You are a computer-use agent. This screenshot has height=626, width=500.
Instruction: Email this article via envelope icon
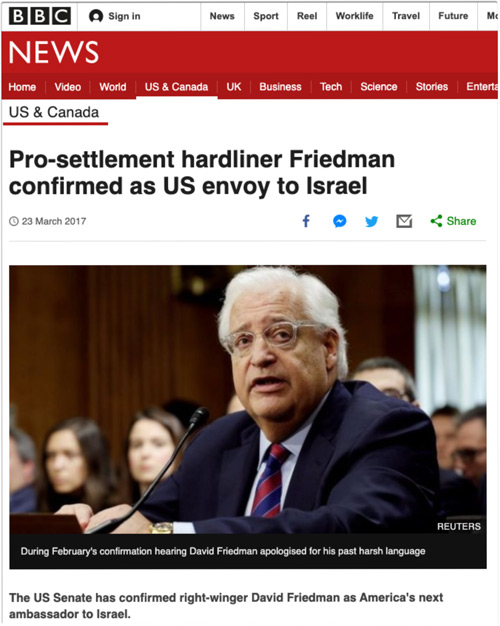[x=404, y=221]
